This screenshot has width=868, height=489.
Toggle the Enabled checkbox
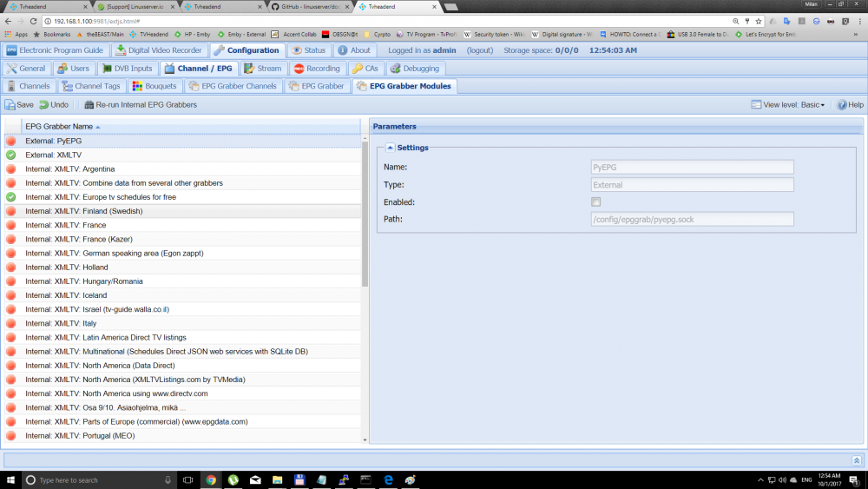tap(595, 202)
